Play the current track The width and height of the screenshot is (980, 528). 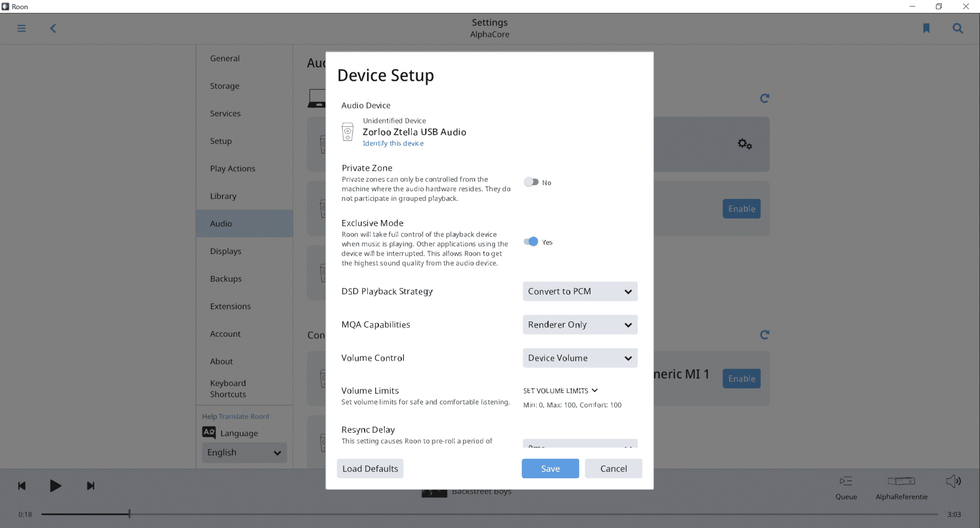[x=56, y=486]
